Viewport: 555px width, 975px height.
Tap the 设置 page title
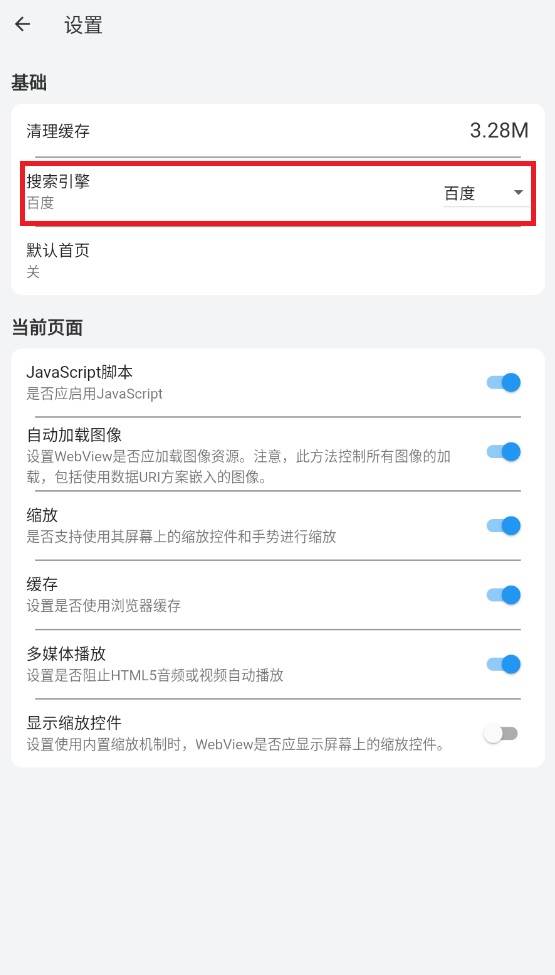pos(83,25)
